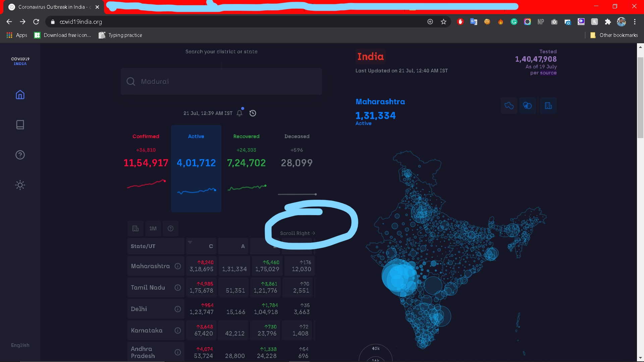Open the red ad-blocker extension icon
644x362 pixels.
(460, 22)
